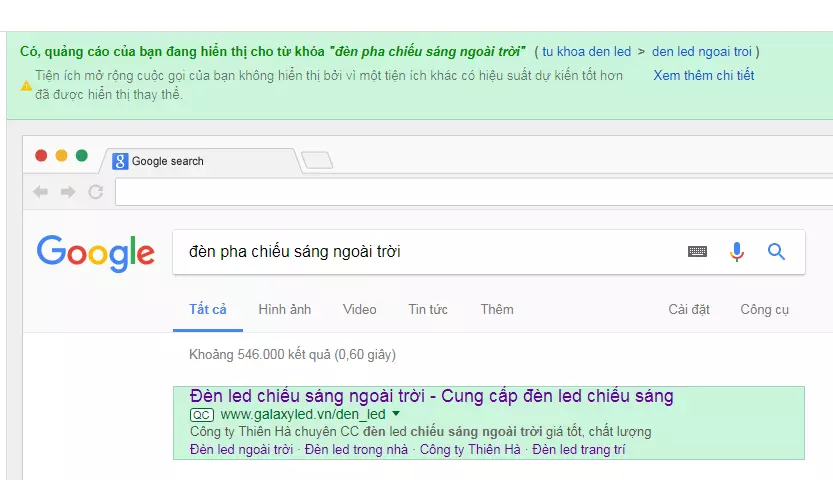Open the ad headline Đèn led chiếu sáng ngoài trời
This screenshot has height=480, width=833.
coord(431,396)
